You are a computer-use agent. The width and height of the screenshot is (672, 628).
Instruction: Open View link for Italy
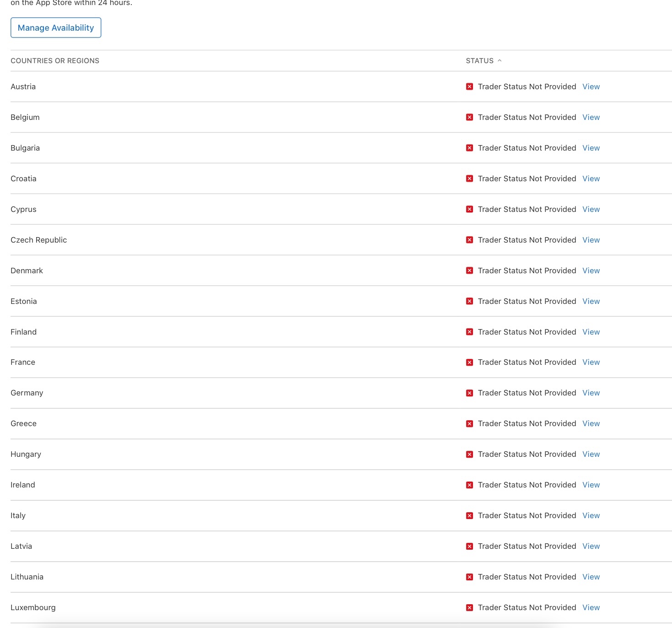[591, 515]
